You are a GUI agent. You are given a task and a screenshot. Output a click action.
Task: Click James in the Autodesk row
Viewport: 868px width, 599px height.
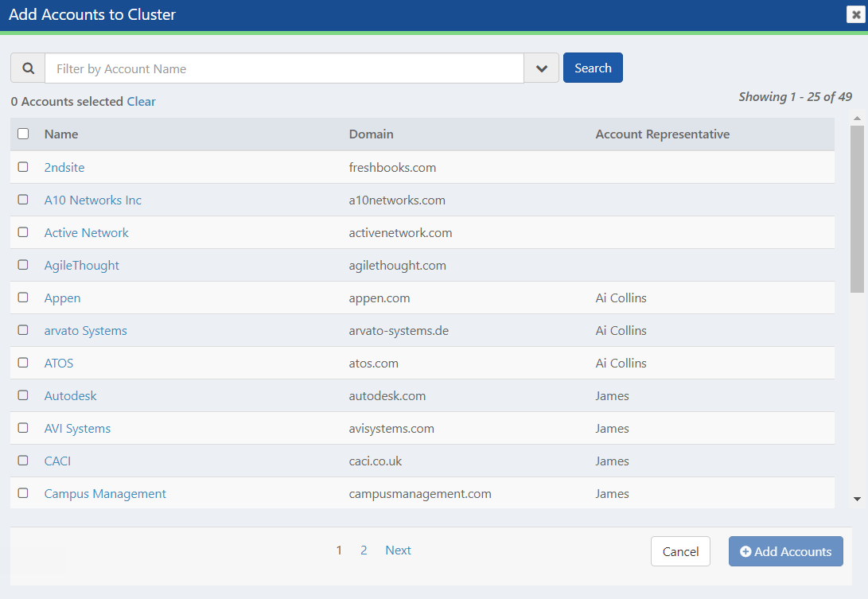click(613, 396)
